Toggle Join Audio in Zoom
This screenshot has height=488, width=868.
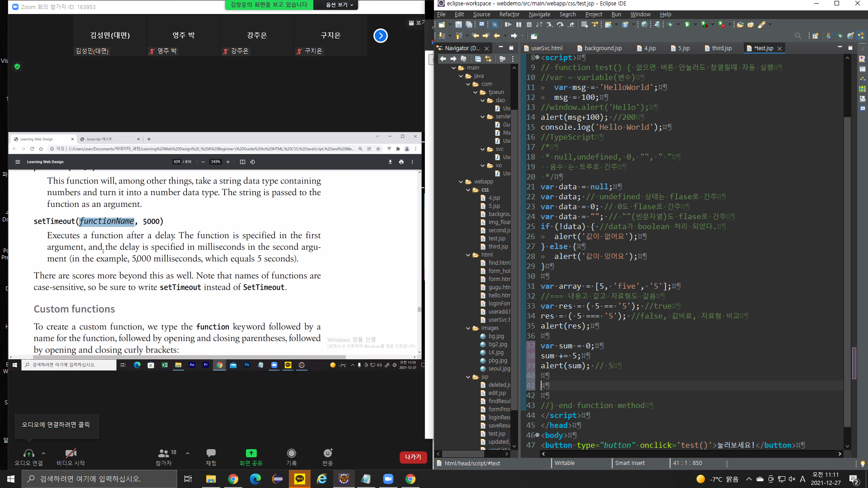tap(28, 453)
